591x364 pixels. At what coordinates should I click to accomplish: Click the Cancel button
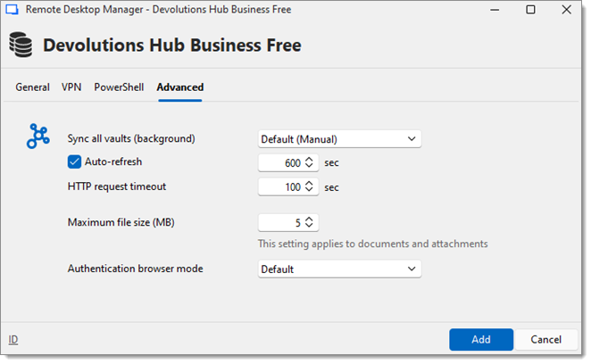(x=545, y=340)
